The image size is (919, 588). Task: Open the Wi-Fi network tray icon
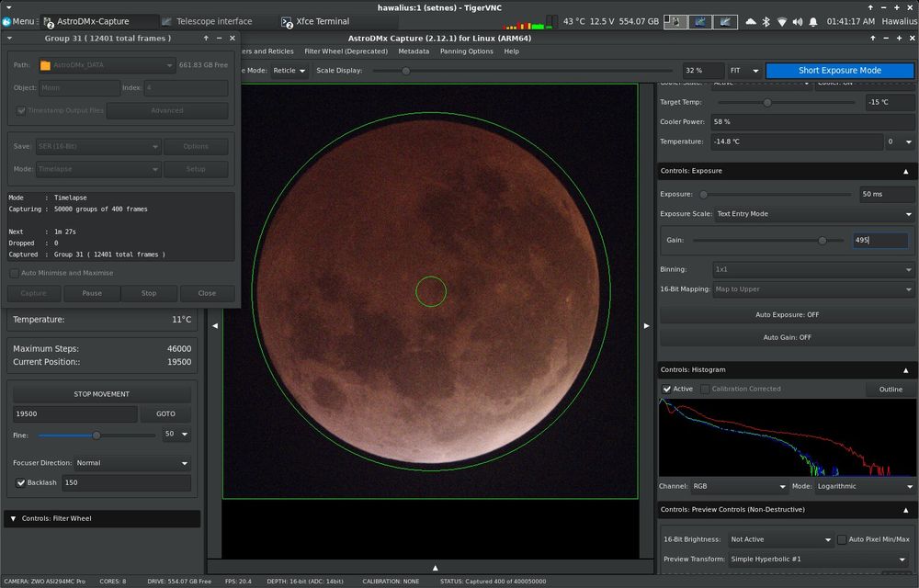click(x=782, y=22)
